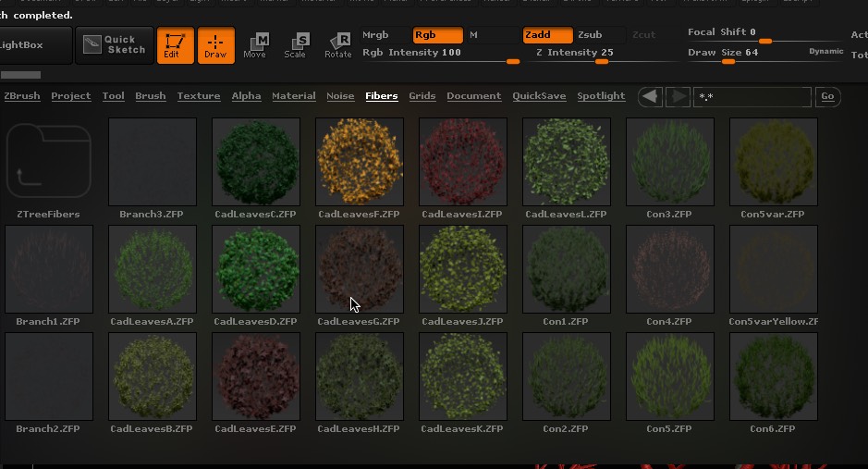Image resolution: width=868 pixels, height=469 pixels.
Task: Toggle the Rgb color mode
Action: [x=437, y=35]
